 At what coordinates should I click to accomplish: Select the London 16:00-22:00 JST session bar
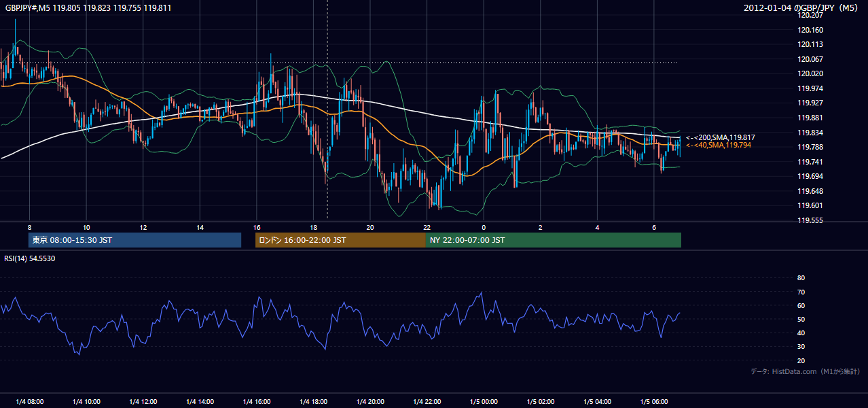(340, 240)
